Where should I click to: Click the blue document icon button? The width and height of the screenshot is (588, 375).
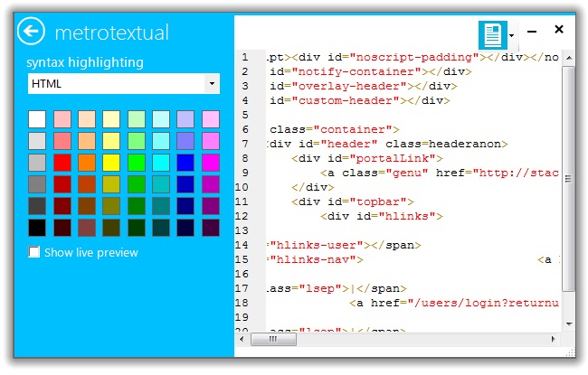coord(492,35)
